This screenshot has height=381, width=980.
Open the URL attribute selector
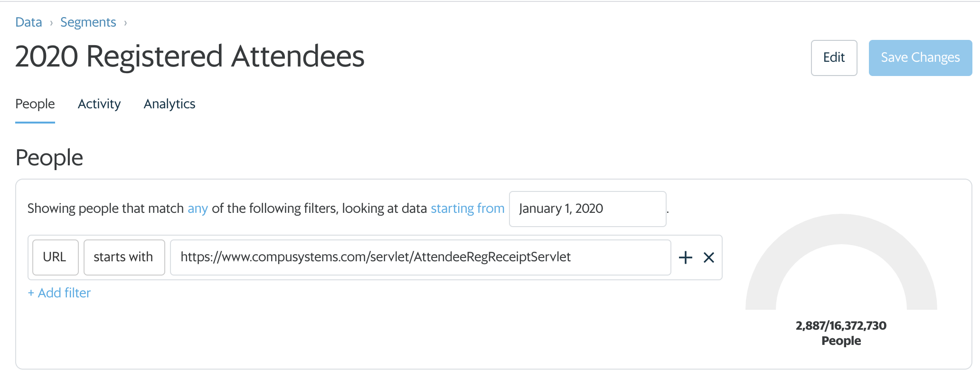click(55, 257)
